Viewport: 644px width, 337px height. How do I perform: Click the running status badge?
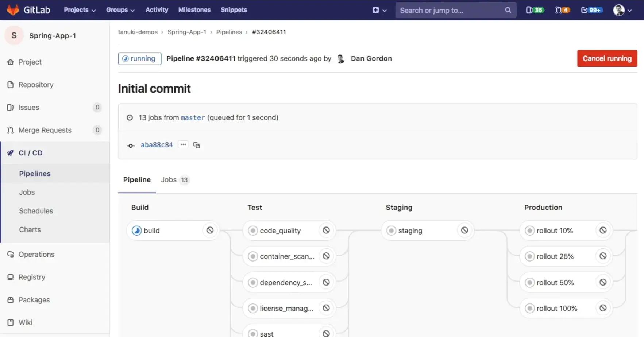tap(139, 59)
